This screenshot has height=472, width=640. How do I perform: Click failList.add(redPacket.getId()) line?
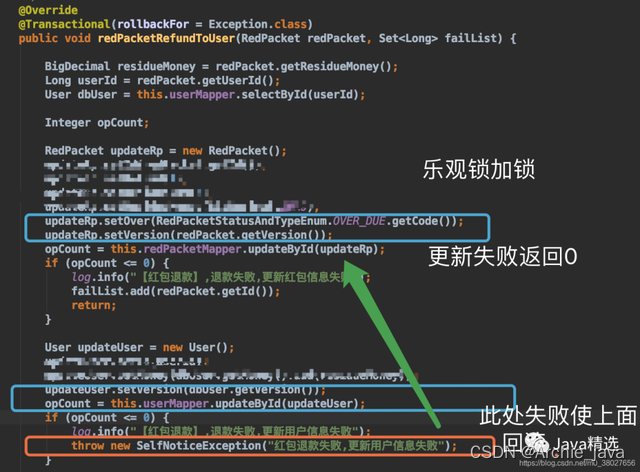(x=176, y=292)
